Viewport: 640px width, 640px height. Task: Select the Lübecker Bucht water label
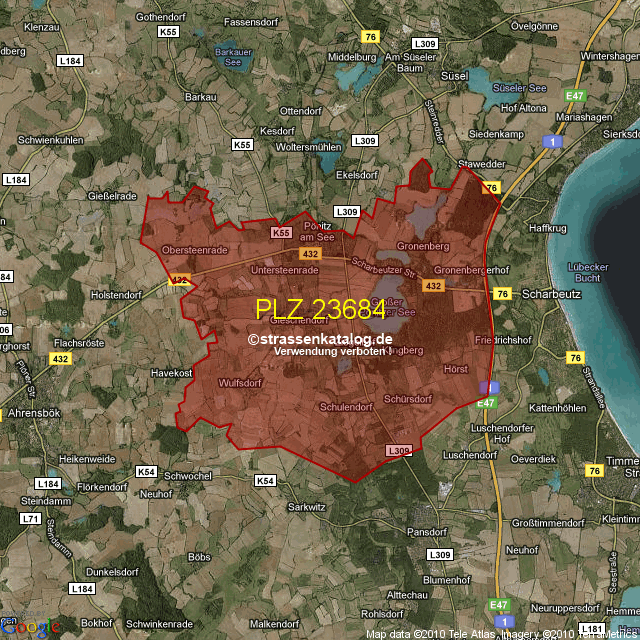click(x=587, y=272)
